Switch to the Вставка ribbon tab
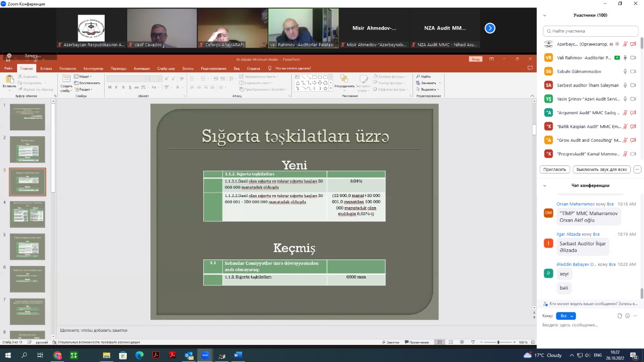Screen dimensions: 644x362 46,68
